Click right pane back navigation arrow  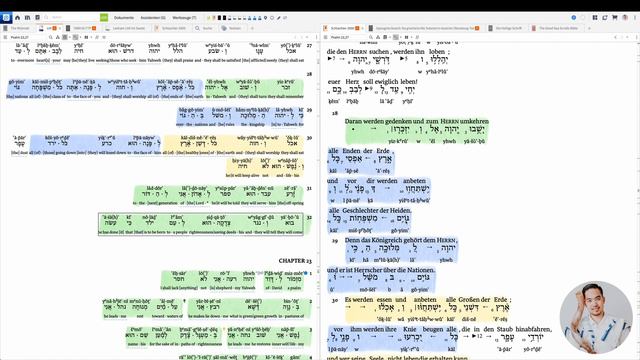click(x=616, y=37)
